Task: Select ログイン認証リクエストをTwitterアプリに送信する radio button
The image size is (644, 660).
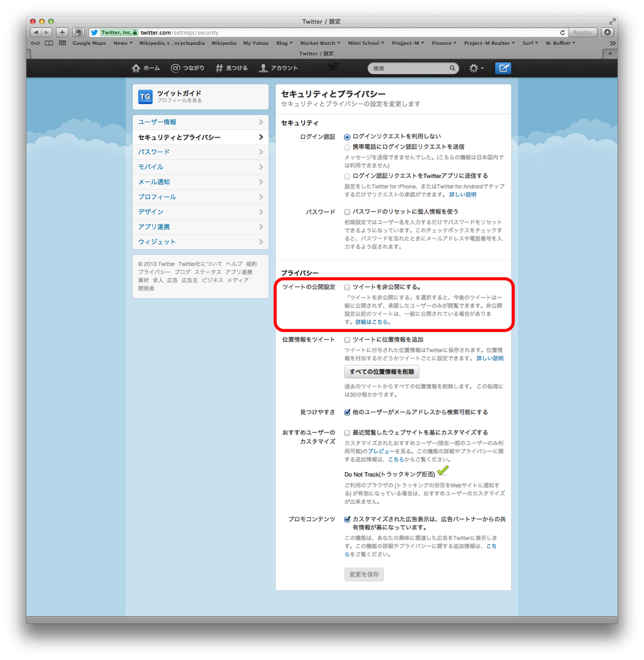Action: click(x=347, y=176)
